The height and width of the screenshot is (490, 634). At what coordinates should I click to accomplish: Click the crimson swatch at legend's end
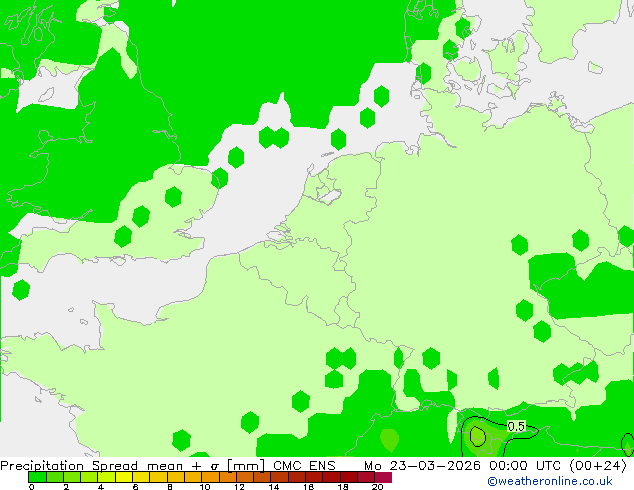pyautogui.click(x=383, y=477)
